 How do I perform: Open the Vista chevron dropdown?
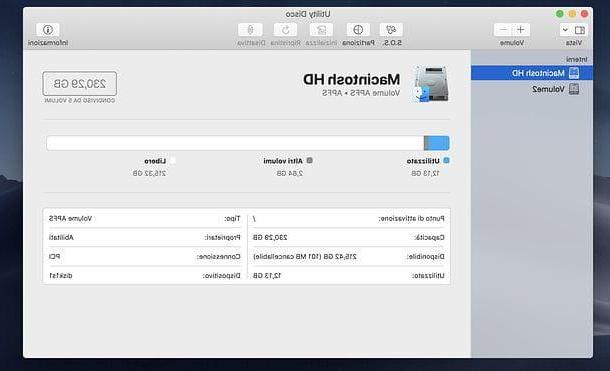pyautogui.click(x=566, y=30)
